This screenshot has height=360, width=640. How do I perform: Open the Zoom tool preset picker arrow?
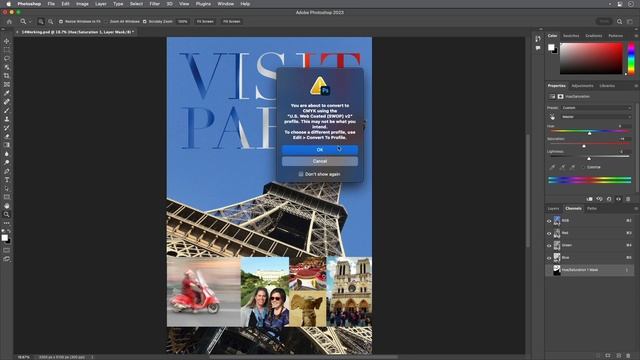coord(30,22)
